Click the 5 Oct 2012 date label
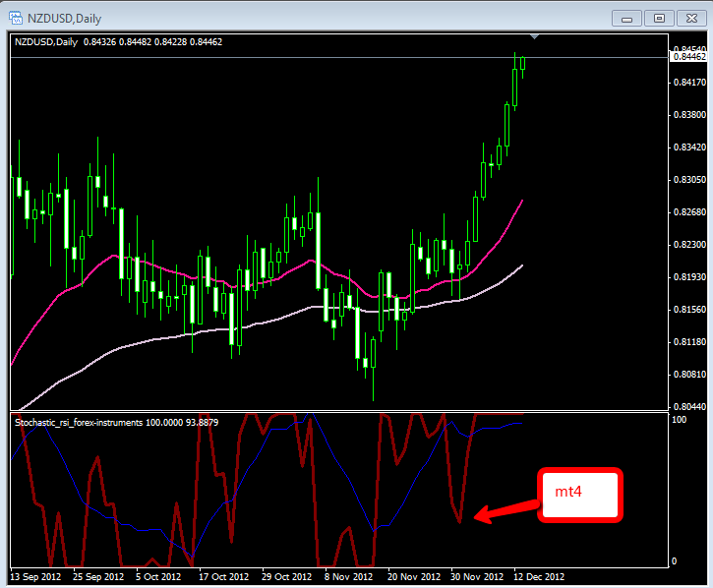The image size is (713, 588). click(x=158, y=576)
